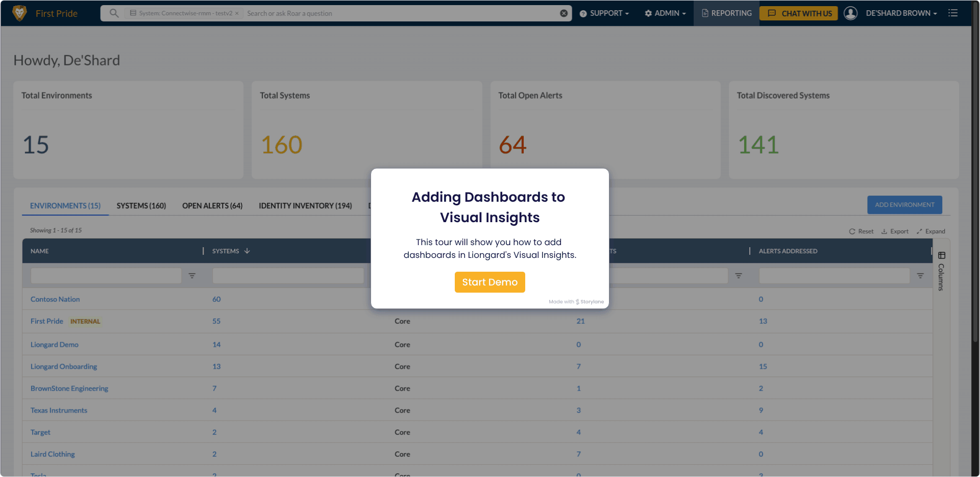Remove the Connectwise-rmm system filter chip
Viewport: 980px width, 477px height.
click(x=237, y=13)
